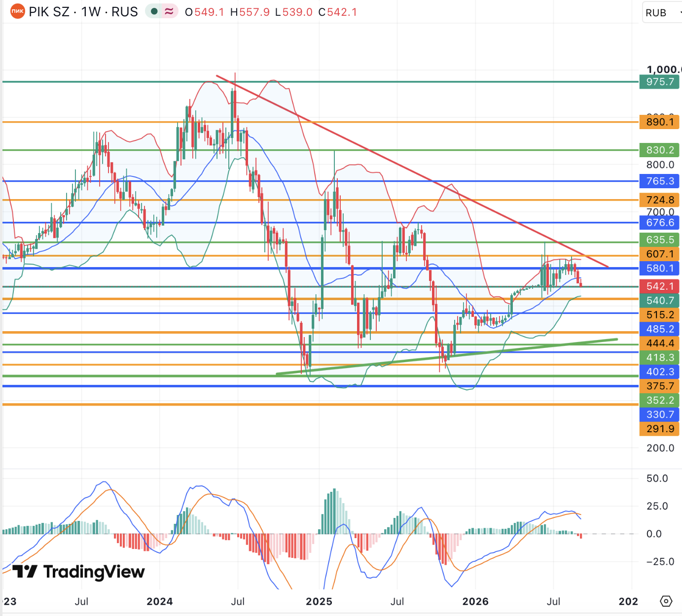Viewport: 682px width, 616px height.
Task: Select the 890.1 orange price label
Action: [659, 122]
